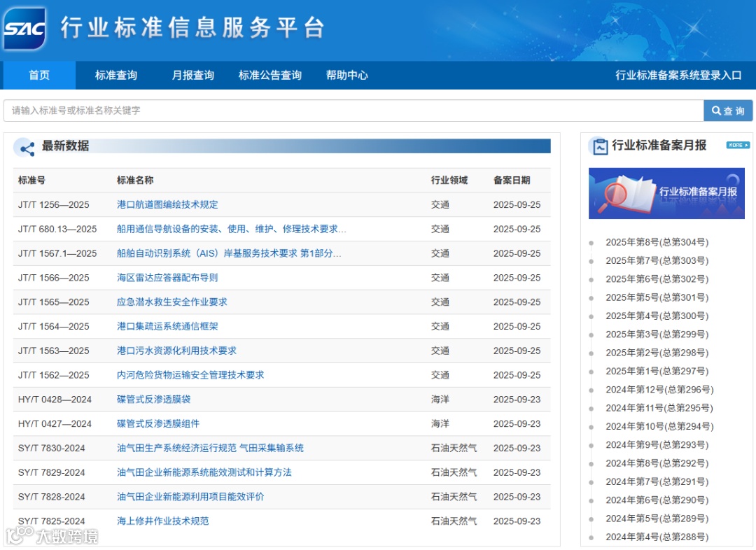Go to the 首页 tab
Image resolution: width=756 pixels, height=550 pixels.
click(x=39, y=75)
